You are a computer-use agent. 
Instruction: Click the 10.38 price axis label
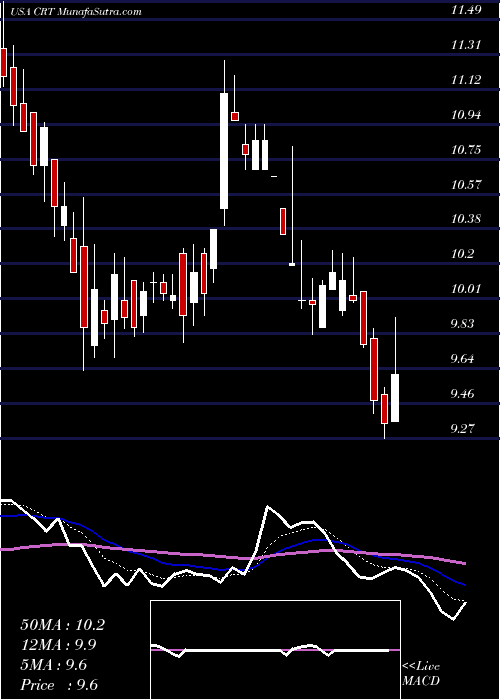[466, 219]
